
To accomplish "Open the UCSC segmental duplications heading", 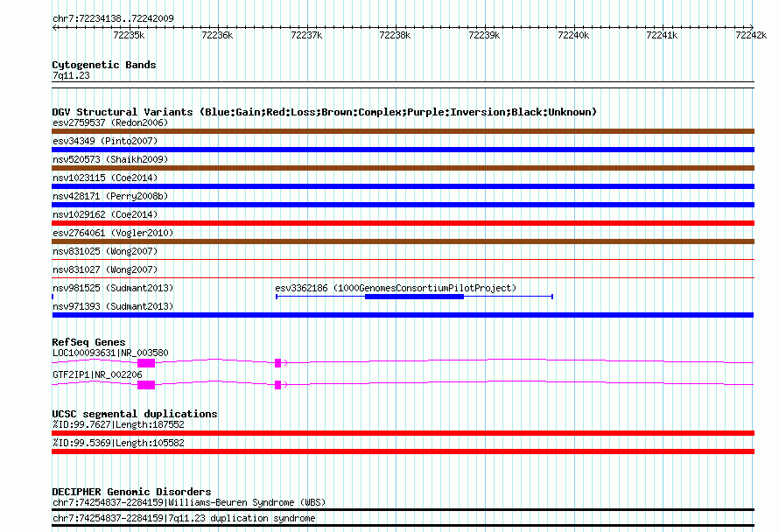I will coord(135,414).
